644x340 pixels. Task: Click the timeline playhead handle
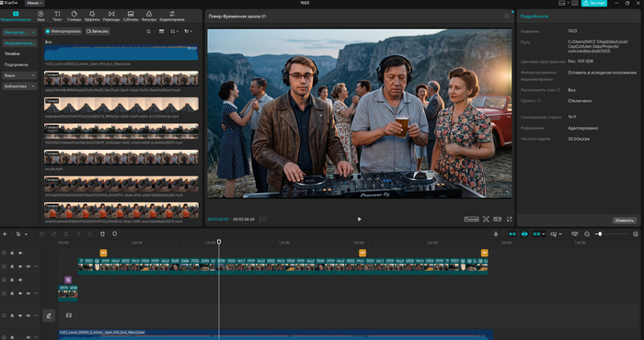click(x=219, y=242)
